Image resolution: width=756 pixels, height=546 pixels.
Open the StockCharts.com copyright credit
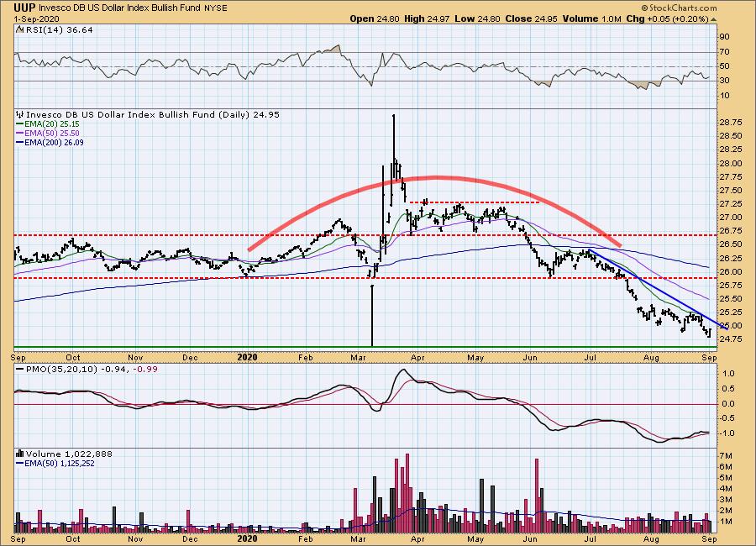(x=679, y=8)
